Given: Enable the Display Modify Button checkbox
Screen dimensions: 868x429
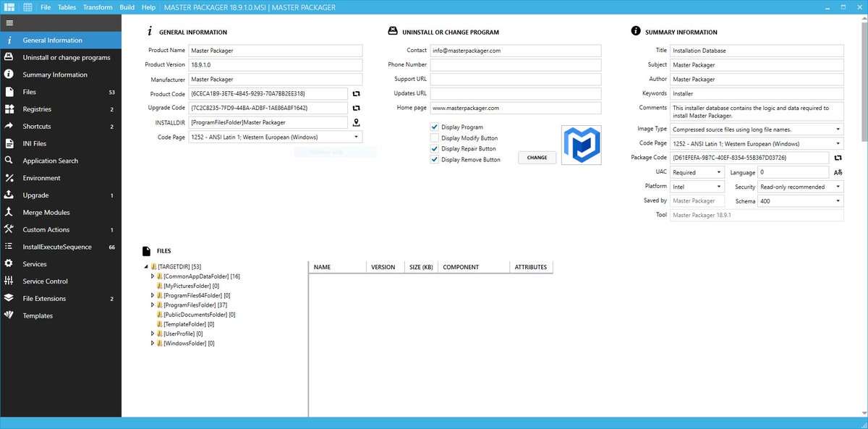Looking at the screenshot, I should (435, 138).
